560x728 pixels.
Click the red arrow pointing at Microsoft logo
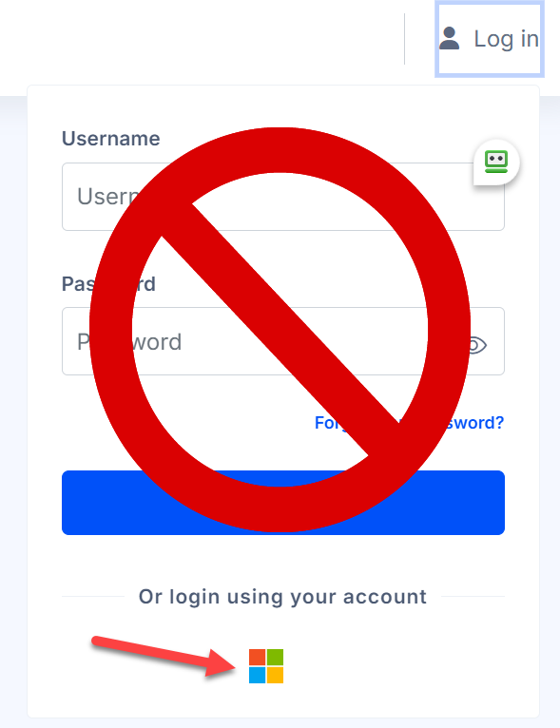coord(164,656)
